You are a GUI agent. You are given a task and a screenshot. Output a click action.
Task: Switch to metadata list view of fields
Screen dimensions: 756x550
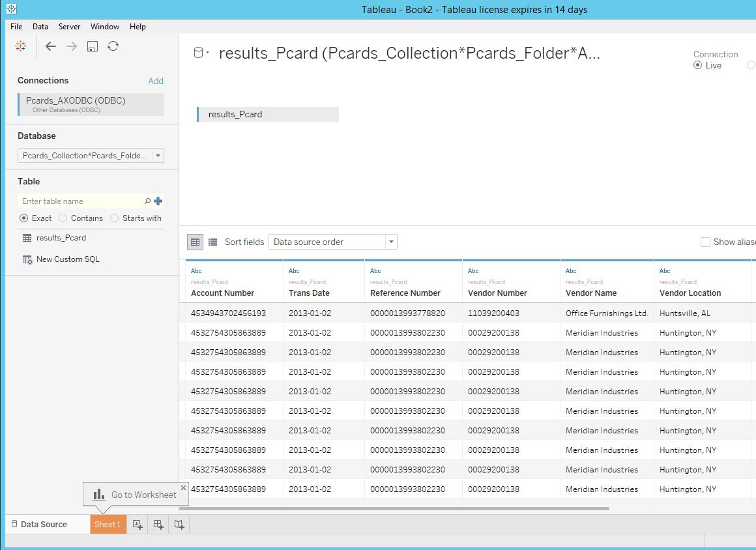click(x=212, y=242)
